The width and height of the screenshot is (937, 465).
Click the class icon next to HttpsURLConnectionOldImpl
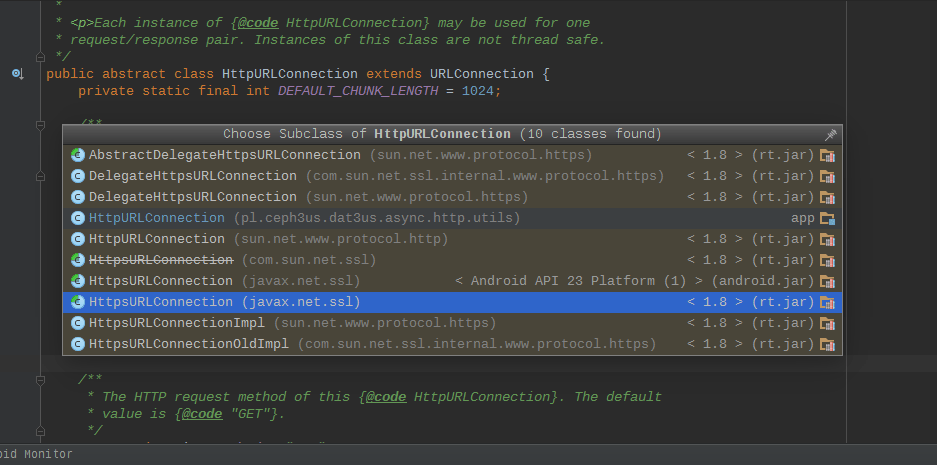pos(78,344)
